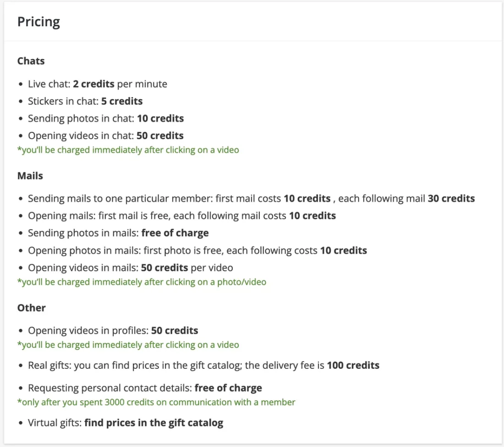Select the Stickers in chat 5 credits item

pyautogui.click(x=85, y=101)
